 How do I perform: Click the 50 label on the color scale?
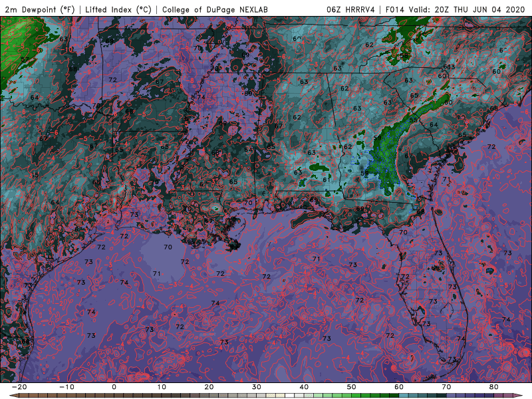(x=352, y=387)
